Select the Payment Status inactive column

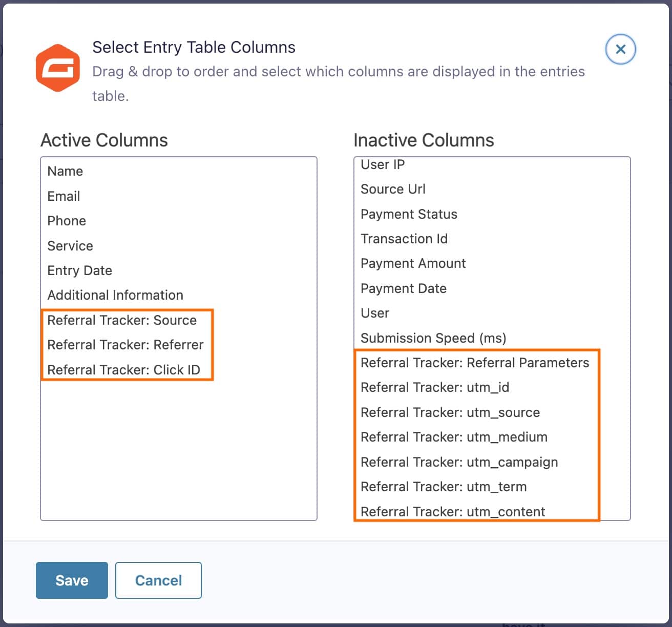point(409,214)
